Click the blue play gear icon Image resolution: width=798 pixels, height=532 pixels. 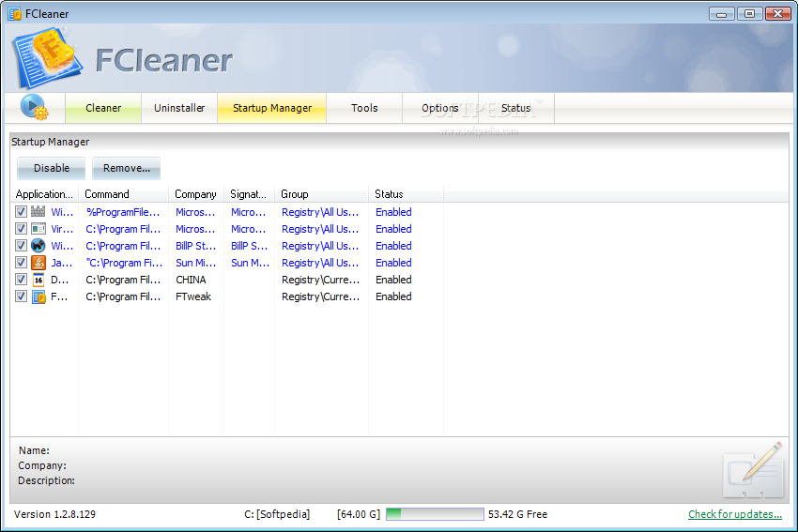34,107
